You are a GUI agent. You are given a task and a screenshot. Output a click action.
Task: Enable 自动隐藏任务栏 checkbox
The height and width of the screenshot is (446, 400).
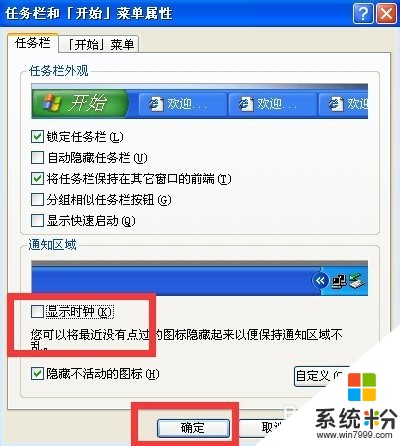click(37, 157)
